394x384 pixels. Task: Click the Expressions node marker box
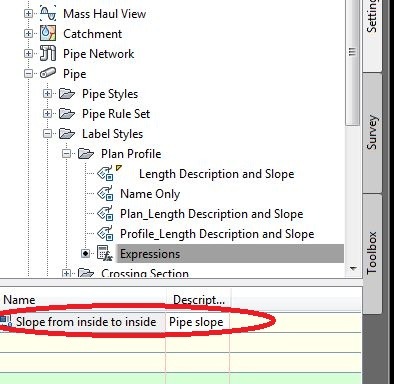[86, 254]
